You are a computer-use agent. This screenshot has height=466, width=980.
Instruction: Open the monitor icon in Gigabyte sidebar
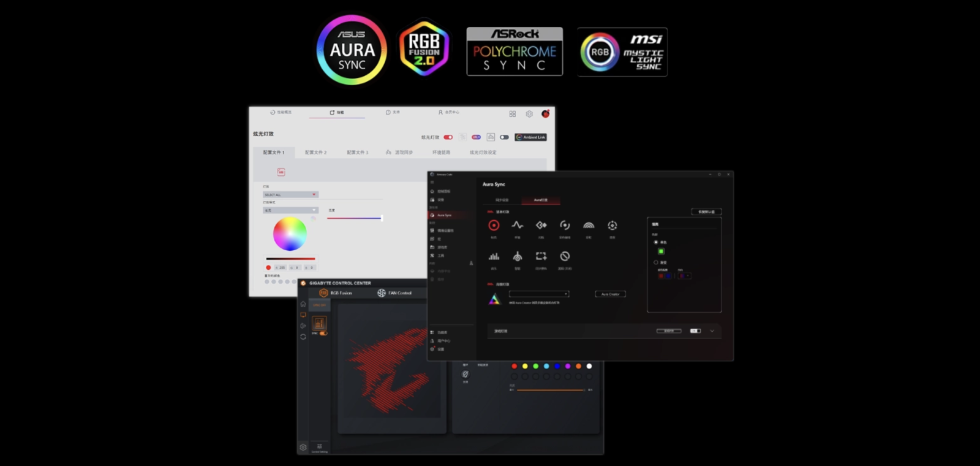(x=303, y=315)
